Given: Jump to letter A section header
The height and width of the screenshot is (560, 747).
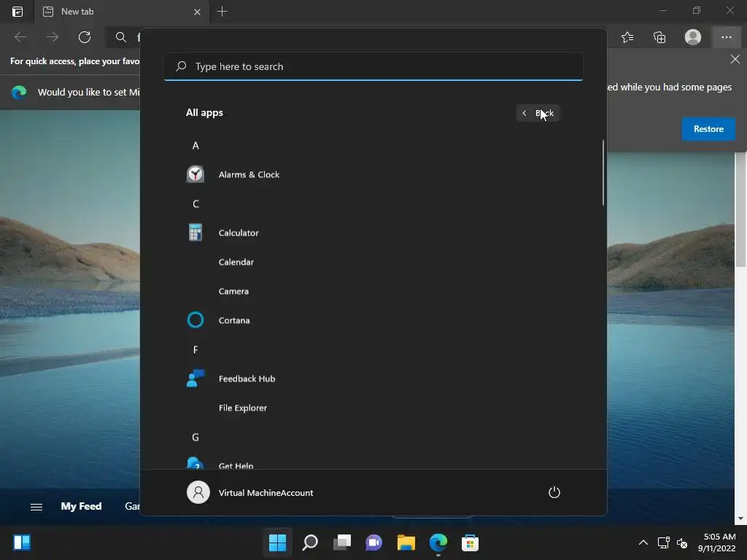Looking at the screenshot, I should (196, 146).
